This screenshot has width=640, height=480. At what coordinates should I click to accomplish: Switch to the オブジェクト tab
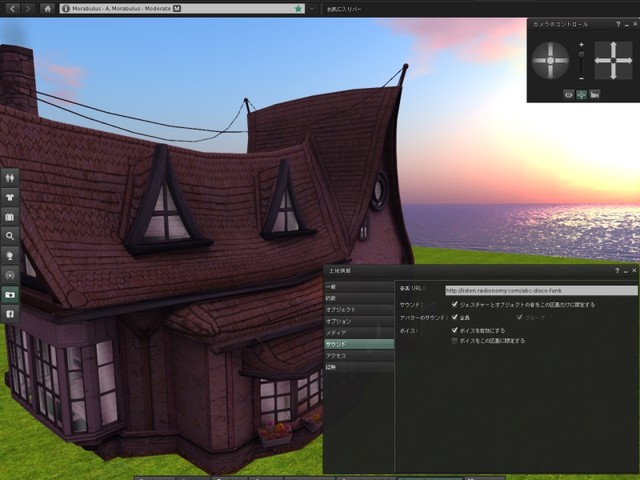tap(359, 310)
